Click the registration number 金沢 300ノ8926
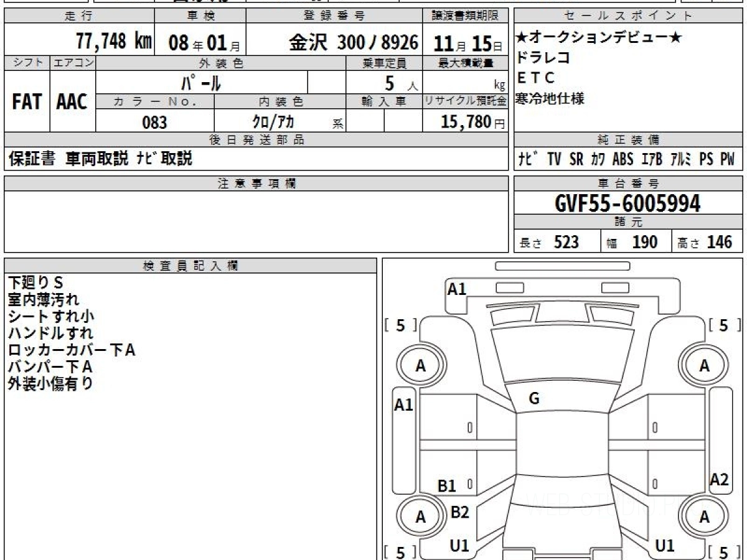The width and height of the screenshot is (747, 560). [353, 42]
